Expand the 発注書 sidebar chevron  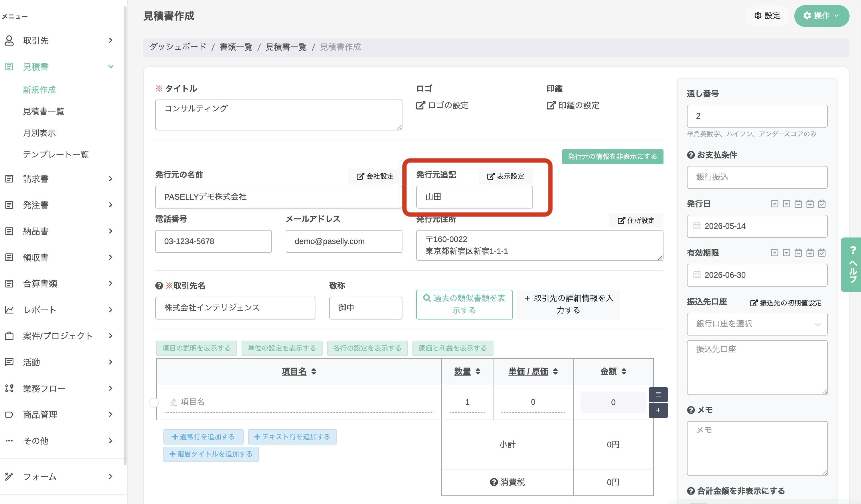pos(111,205)
